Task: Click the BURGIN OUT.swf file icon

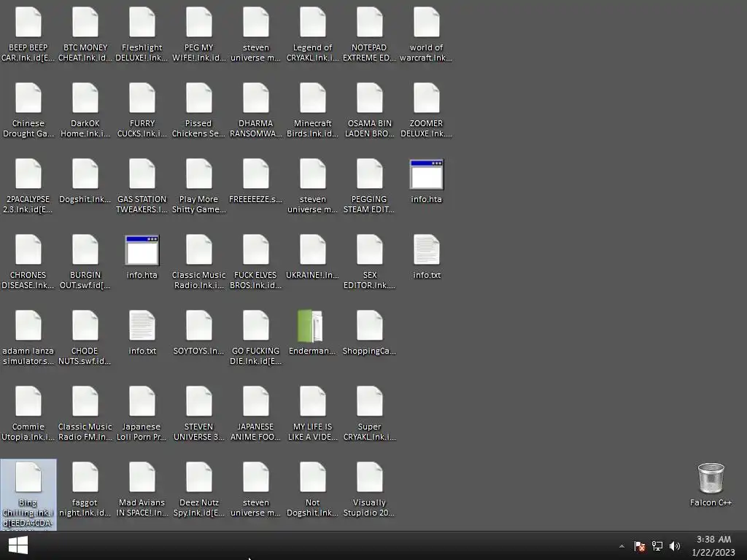Action: coord(85,249)
